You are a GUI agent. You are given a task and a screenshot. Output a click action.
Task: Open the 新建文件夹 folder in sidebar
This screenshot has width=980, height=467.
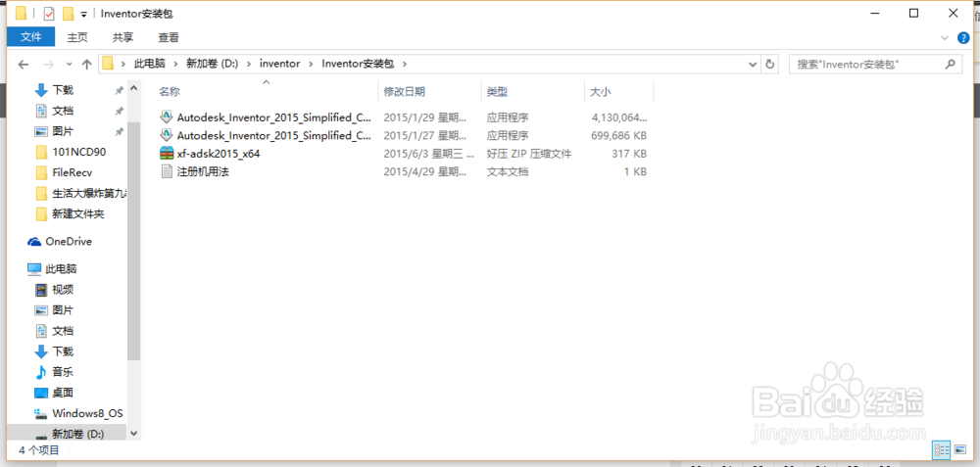coord(78,214)
